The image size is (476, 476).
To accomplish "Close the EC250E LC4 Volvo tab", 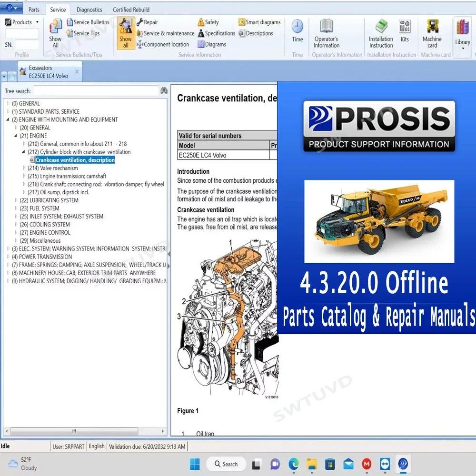I will [x=77, y=72].
